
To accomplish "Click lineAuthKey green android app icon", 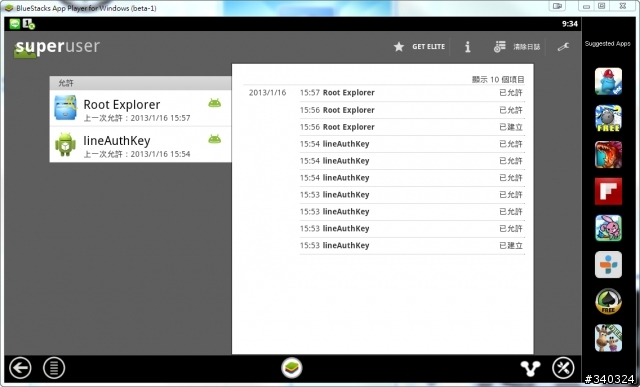I will [x=65, y=144].
